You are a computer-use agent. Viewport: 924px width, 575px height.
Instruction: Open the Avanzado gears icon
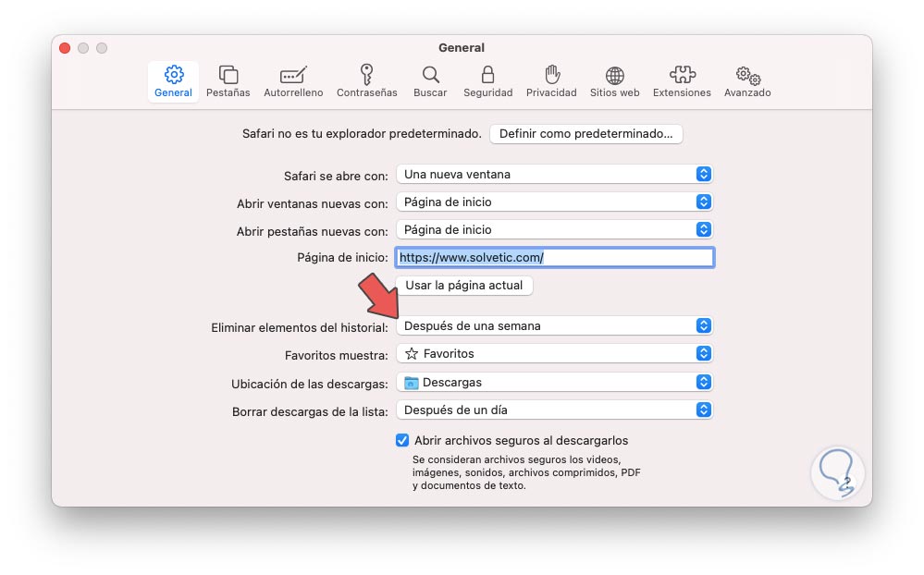(747, 81)
